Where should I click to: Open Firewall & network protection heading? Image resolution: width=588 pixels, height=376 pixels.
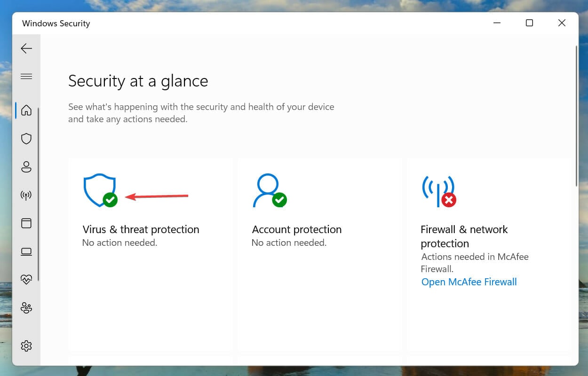[464, 236]
